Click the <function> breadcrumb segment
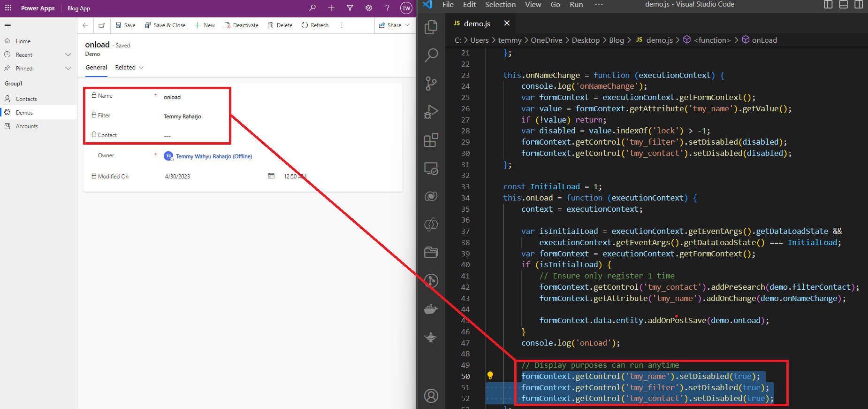This screenshot has width=868, height=409. [712, 40]
